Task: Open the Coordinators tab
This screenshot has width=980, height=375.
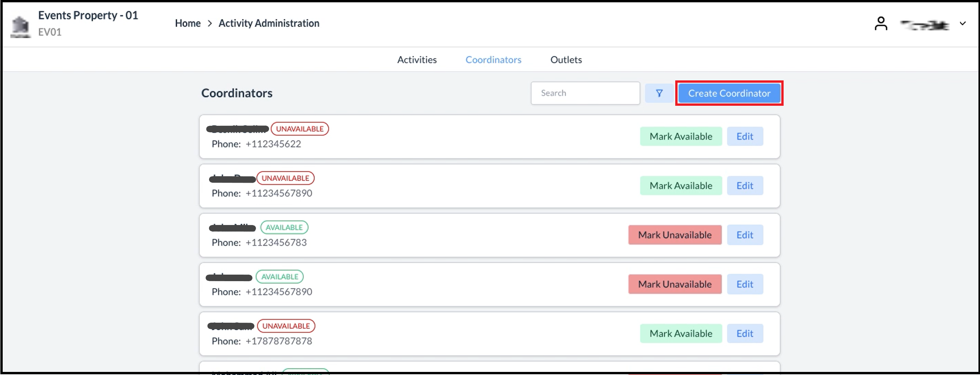Action: (493, 59)
